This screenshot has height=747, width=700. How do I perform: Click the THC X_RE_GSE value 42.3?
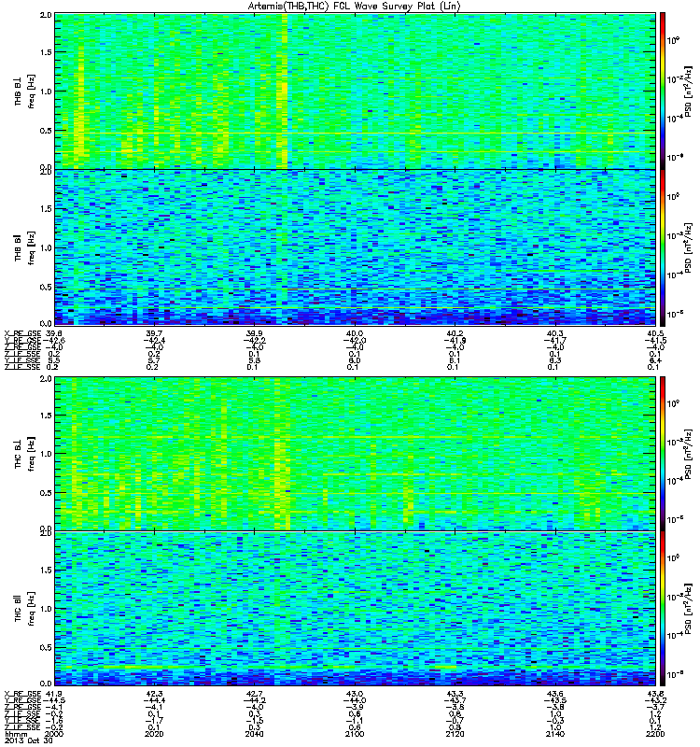154,694
